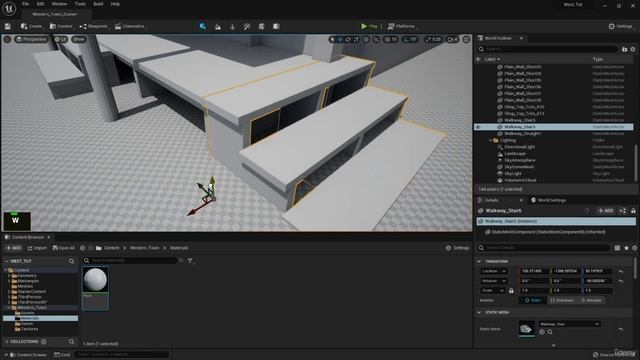Open the Window menu
The height and width of the screenshot is (360, 640).
tap(59, 4)
